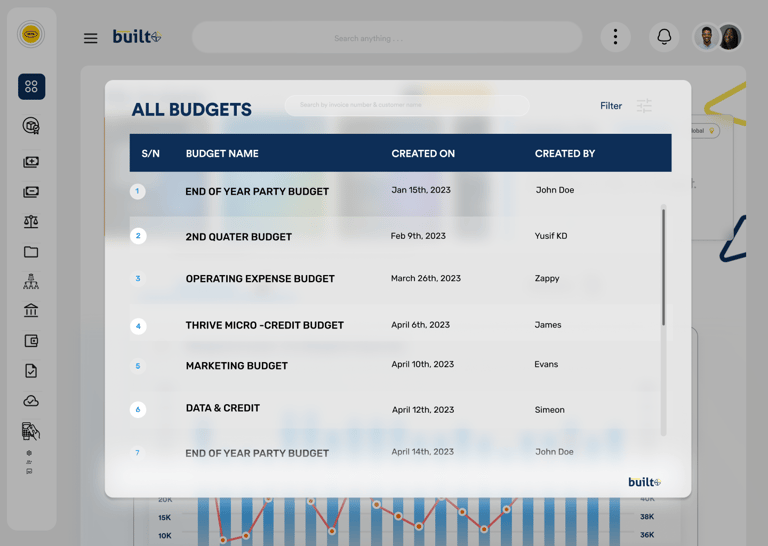Select serial number 1 badge
The width and height of the screenshot is (768, 546).
[137, 191]
